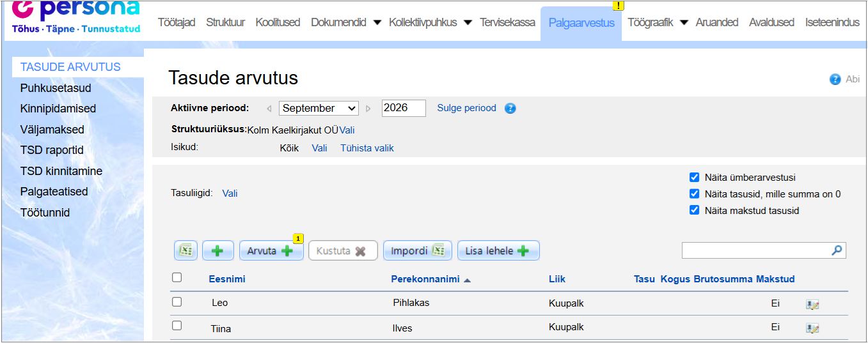The height and width of the screenshot is (343, 868).
Task: Click Sulge periood link
Action: (466, 108)
